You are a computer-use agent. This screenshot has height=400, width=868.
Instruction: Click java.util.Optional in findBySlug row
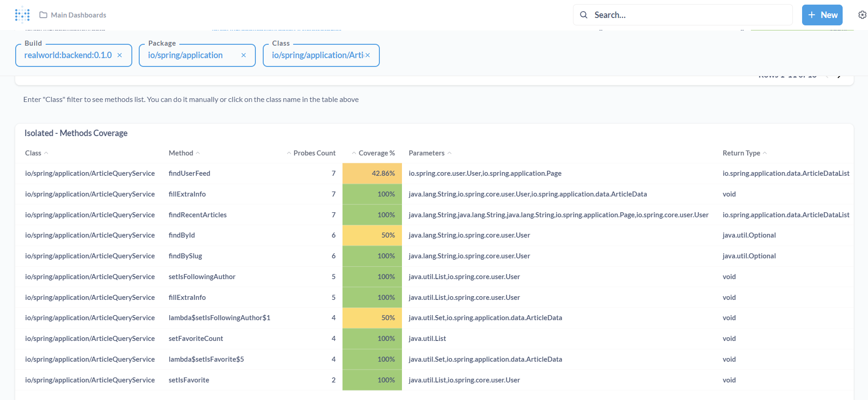749,256
